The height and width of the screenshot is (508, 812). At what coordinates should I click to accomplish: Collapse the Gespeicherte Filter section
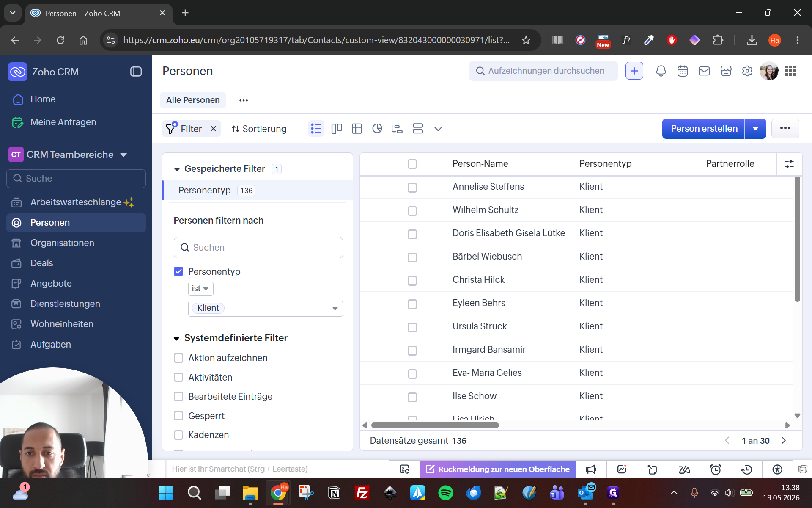[177, 169]
